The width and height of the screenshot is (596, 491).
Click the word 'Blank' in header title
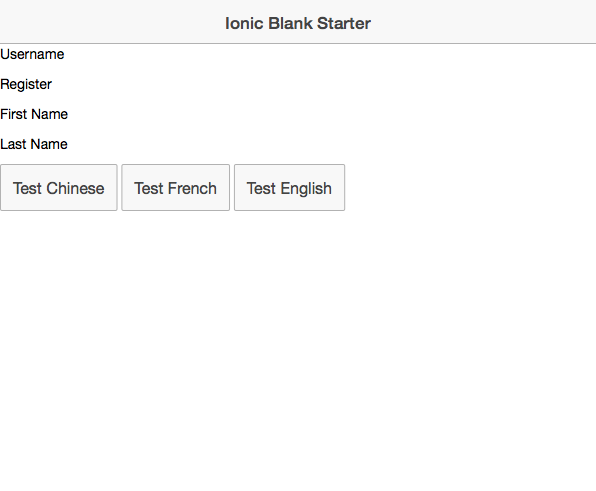[290, 23]
